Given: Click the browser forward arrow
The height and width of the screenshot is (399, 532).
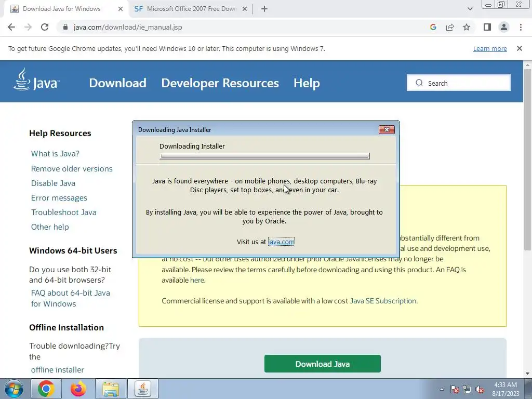Looking at the screenshot, I should (x=28, y=27).
